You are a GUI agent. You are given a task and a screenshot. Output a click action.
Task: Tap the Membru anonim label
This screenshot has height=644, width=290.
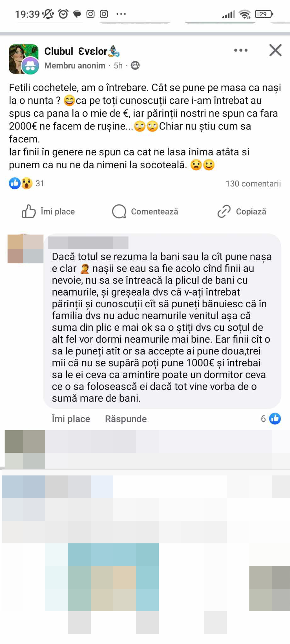coord(75,65)
